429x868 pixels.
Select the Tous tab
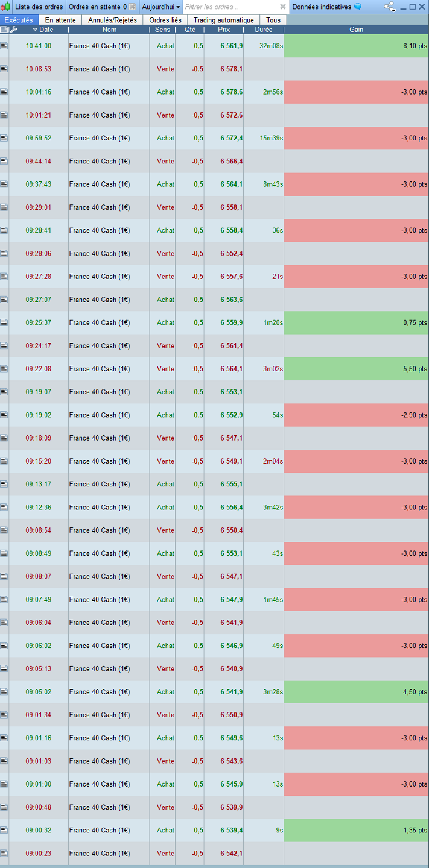[273, 20]
